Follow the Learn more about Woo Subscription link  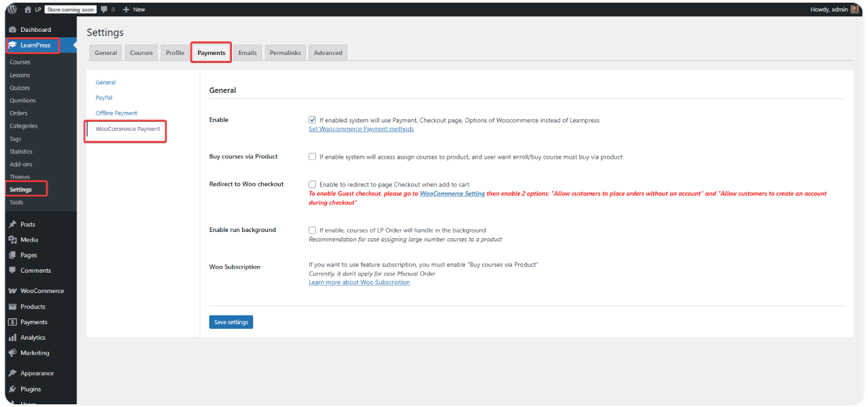tap(359, 282)
